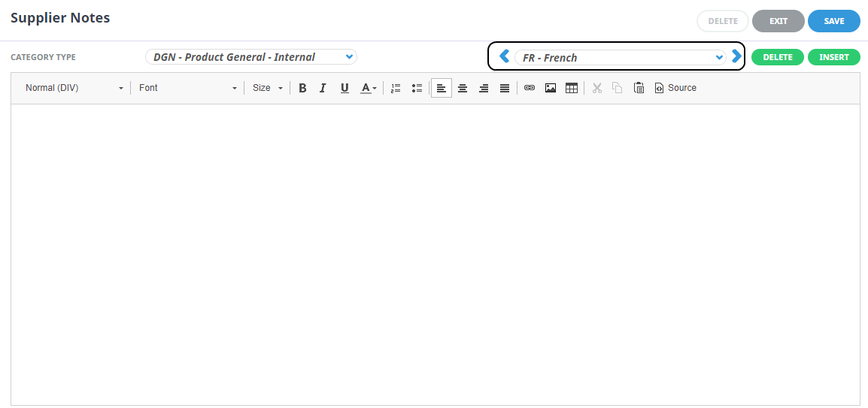868x408 pixels.
Task: Toggle bold formatting in the editor toolbar
Action: tap(302, 88)
